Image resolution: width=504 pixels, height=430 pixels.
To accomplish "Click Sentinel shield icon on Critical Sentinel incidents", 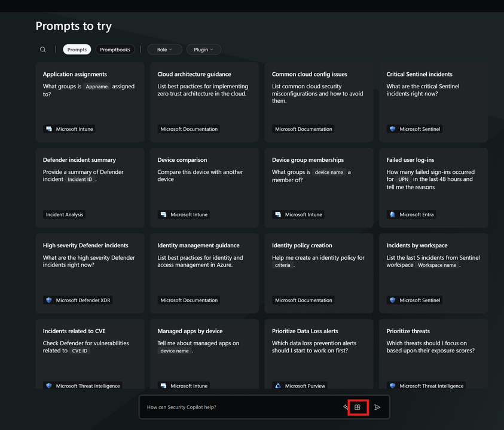I will tap(392, 129).
